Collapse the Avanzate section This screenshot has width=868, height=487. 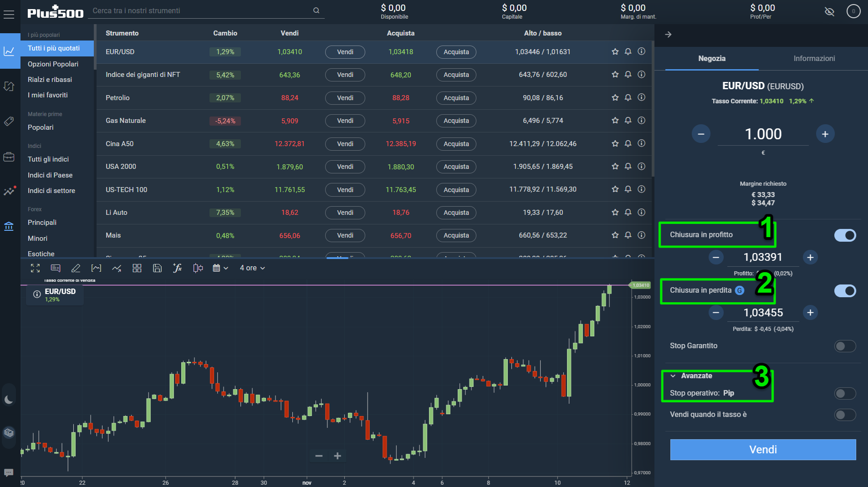pyautogui.click(x=691, y=376)
